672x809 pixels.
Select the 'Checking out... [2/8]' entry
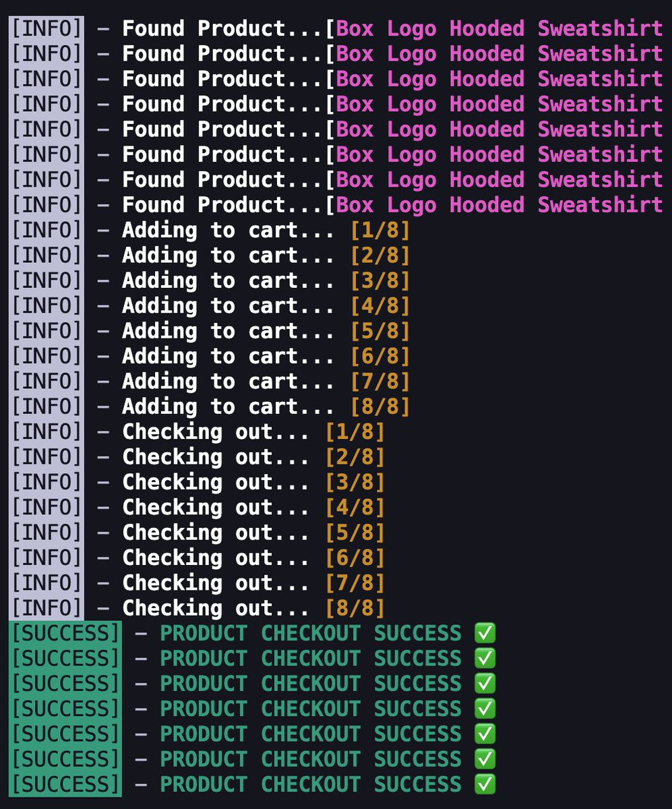(x=197, y=457)
